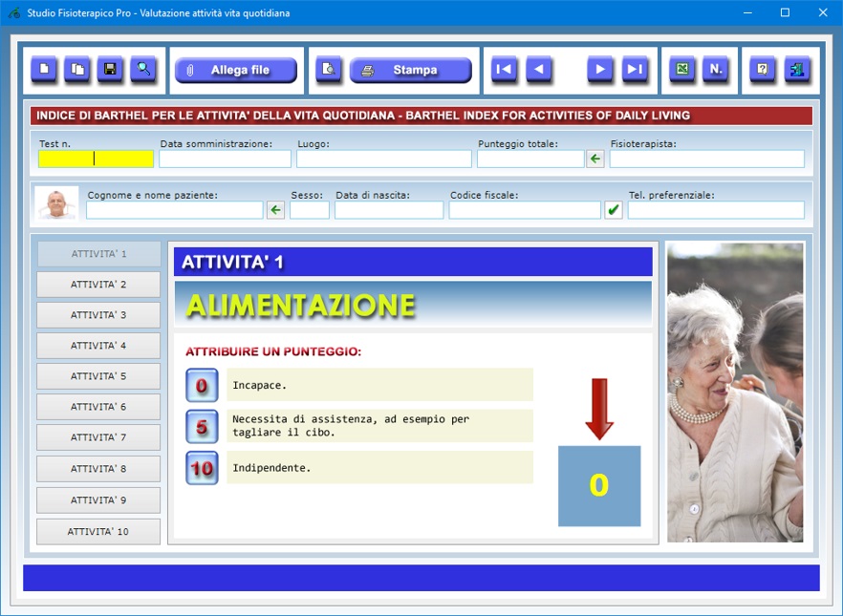Screen dimensions: 843x616
Task: Switch to ATTIVITA' 2
Action: click(x=98, y=285)
